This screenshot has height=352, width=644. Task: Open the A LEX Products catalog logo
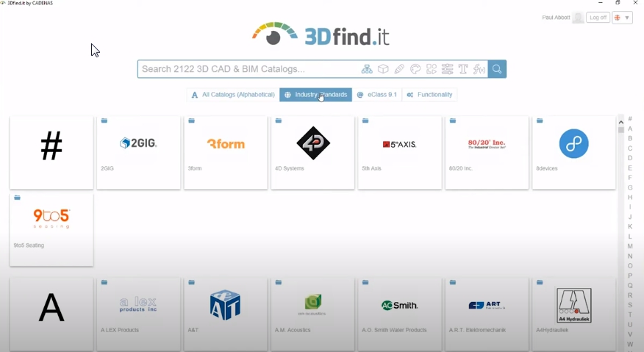coord(138,304)
